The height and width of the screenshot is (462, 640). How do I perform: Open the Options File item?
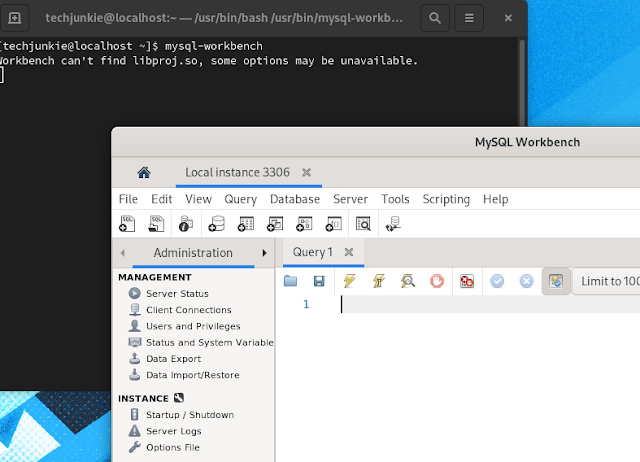(x=164, y=447)
